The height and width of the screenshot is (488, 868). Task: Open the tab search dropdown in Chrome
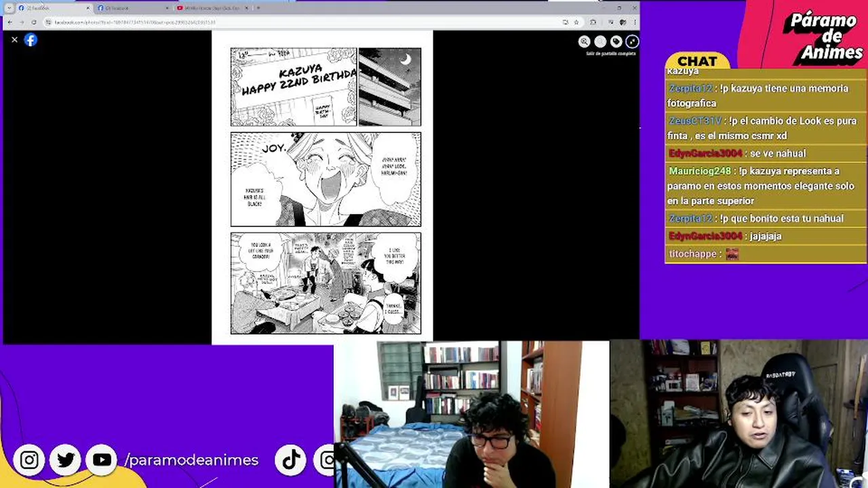tap(9, 8)
